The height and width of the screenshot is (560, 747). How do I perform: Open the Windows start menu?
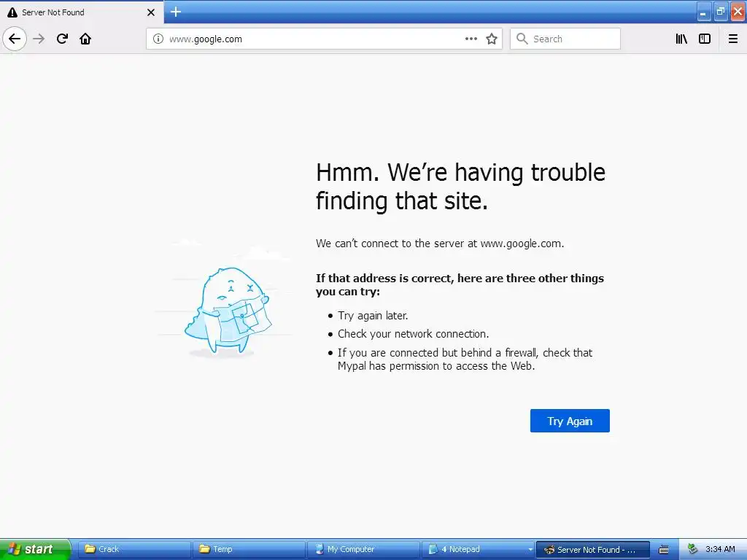(35, 549)
